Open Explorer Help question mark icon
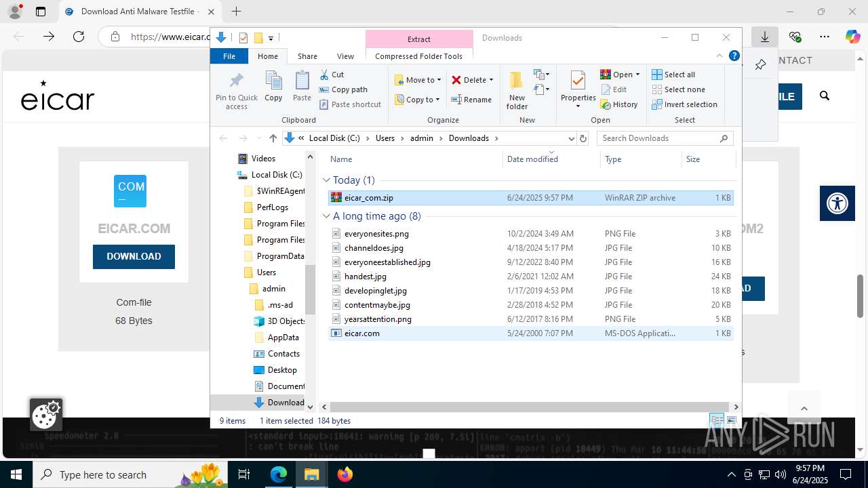868x488 pixels. coord(734,56)
